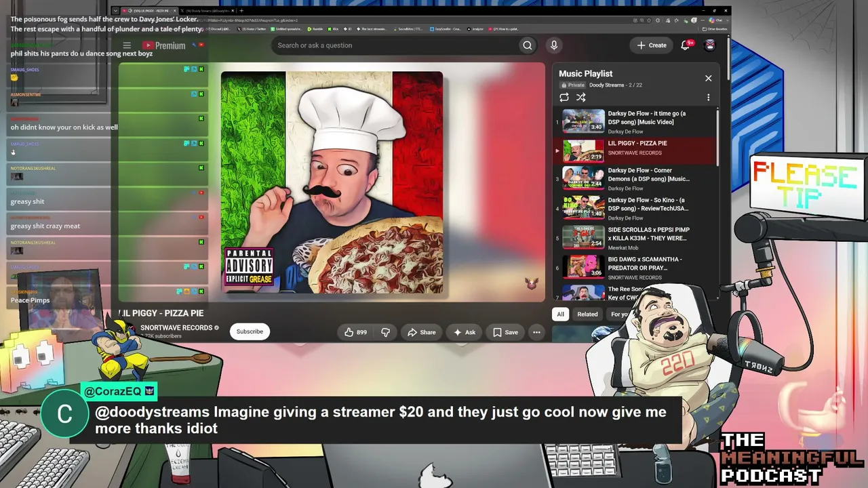This screenshot has width=868, height=488.
Task: Open the Kick bookmark
Action: click(334, 29)
